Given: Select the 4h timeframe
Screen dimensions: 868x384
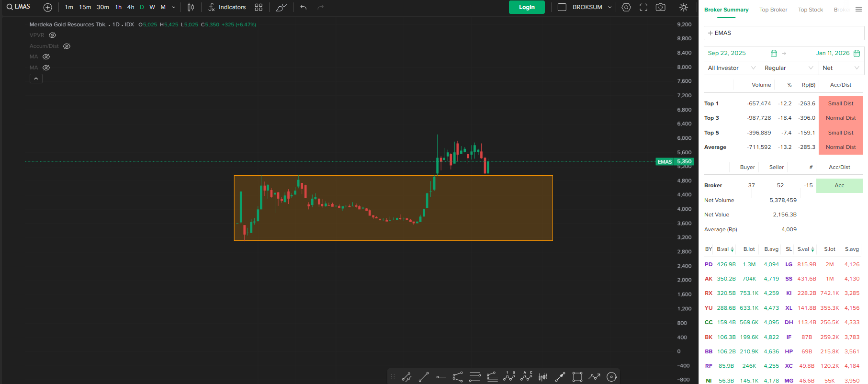Looking at the screenshot, I should [x=131, y=7].
